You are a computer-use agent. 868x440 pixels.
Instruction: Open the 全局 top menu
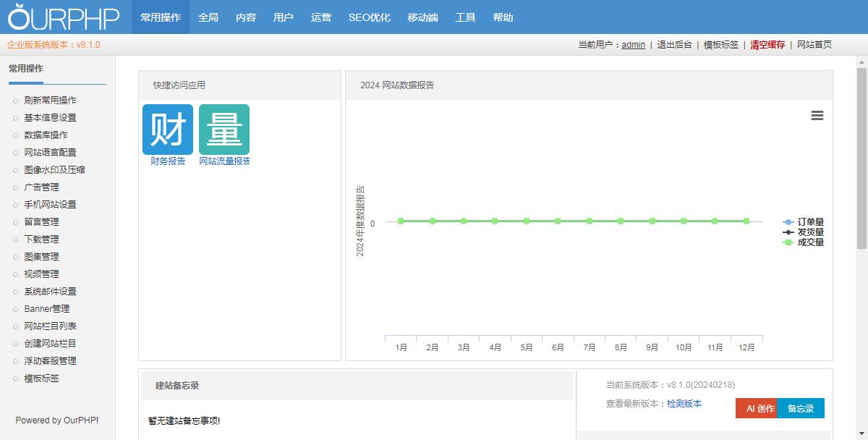point(208,17)
